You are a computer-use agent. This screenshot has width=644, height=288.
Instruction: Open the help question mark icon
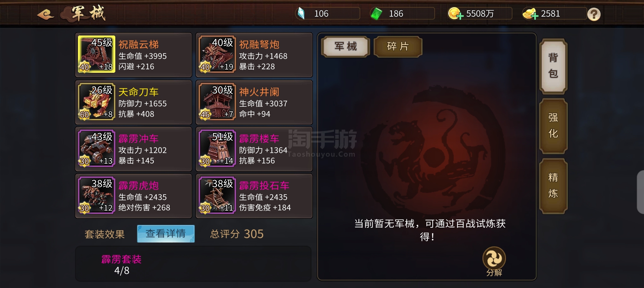[x=594, y=14]
